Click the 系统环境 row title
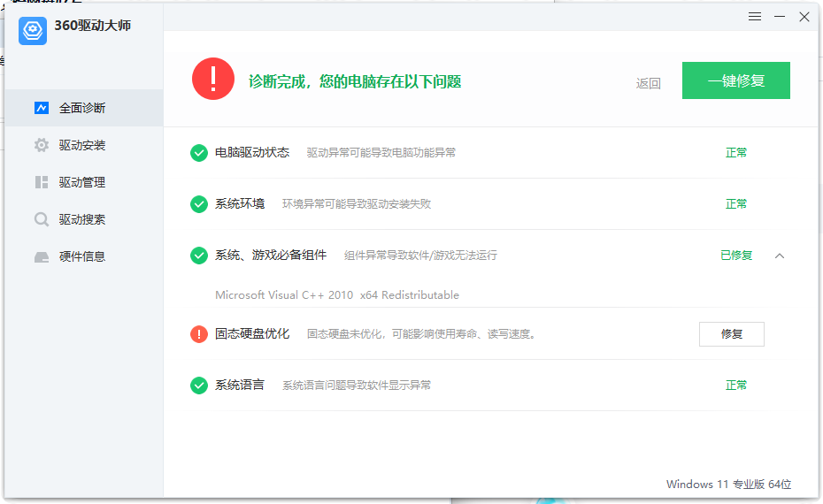 [239, 203]
